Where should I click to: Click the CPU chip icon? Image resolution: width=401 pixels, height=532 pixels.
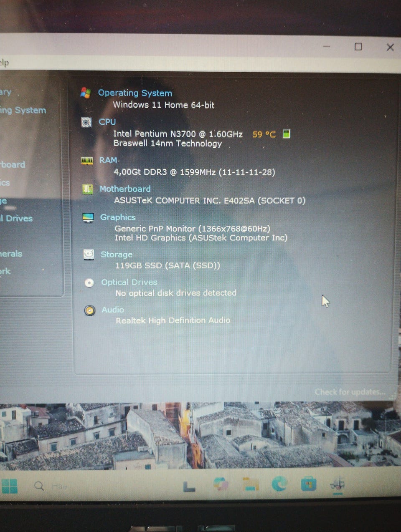pos(86,122)
